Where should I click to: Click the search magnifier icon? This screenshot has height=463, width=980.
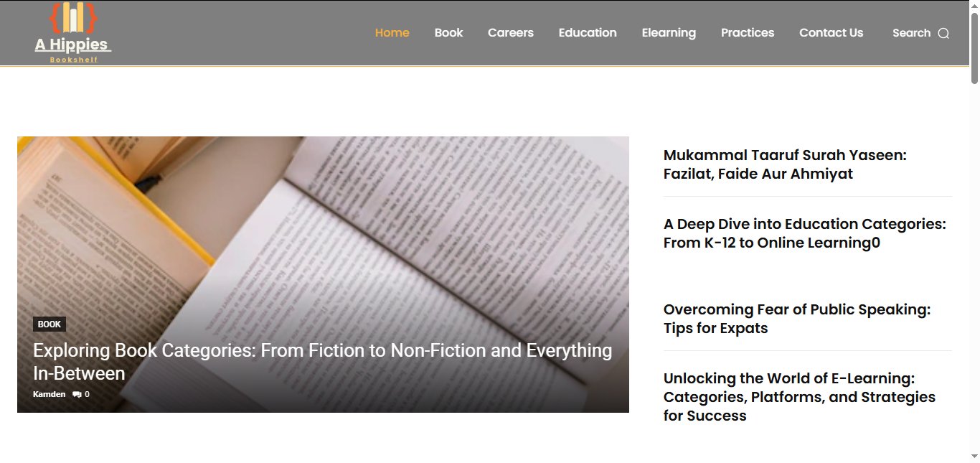point(943,33)
